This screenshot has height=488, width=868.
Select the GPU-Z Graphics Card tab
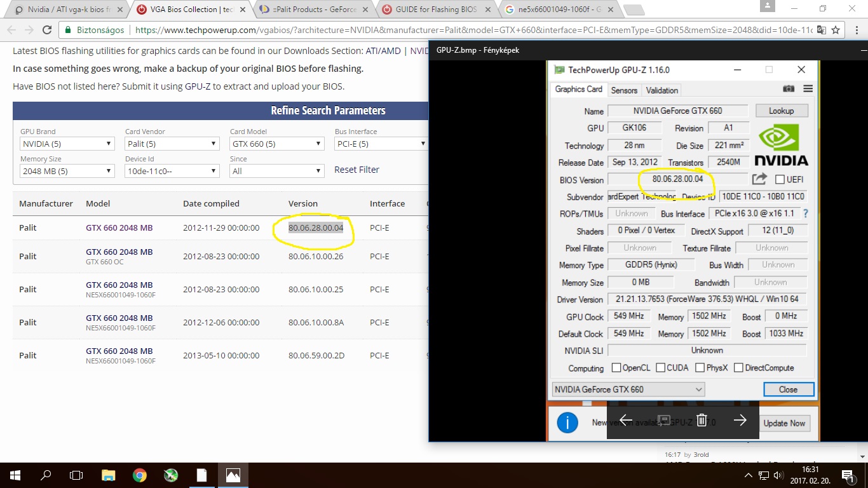click(x=579, y=89)
